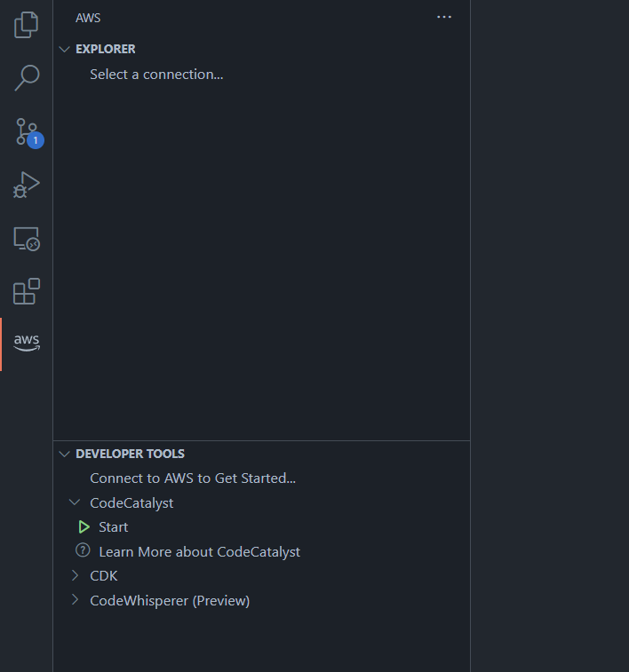Click the green Start play icon
The height and width of the screenshot is (672, 629).
[84, 527]
